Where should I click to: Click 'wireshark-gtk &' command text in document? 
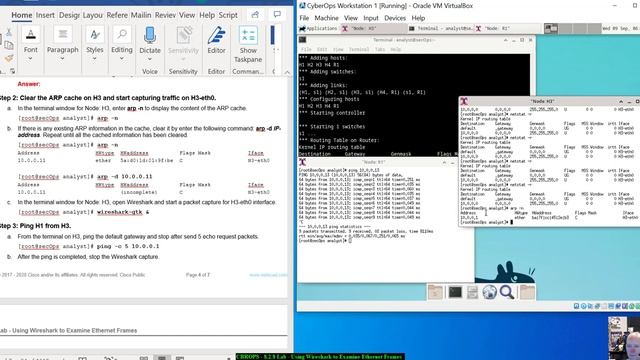click(123, 212)
